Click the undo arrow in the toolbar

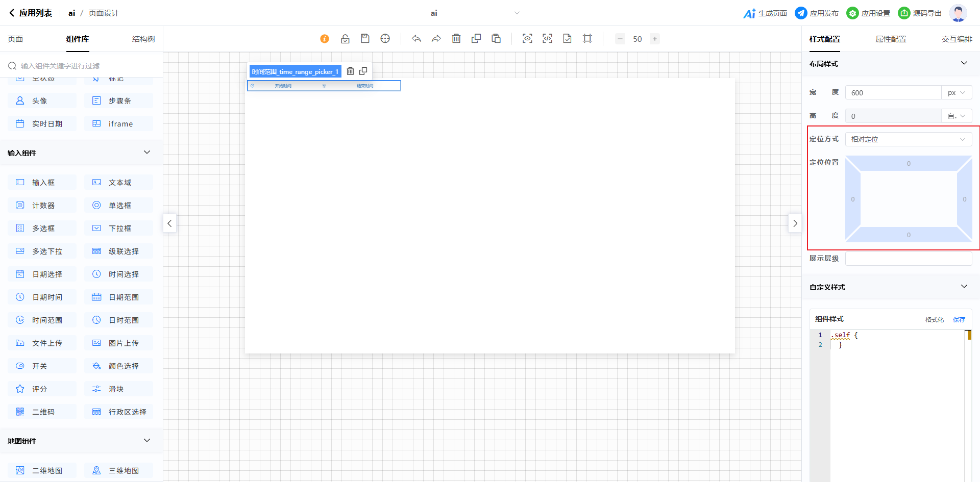(x=416, y=39)
